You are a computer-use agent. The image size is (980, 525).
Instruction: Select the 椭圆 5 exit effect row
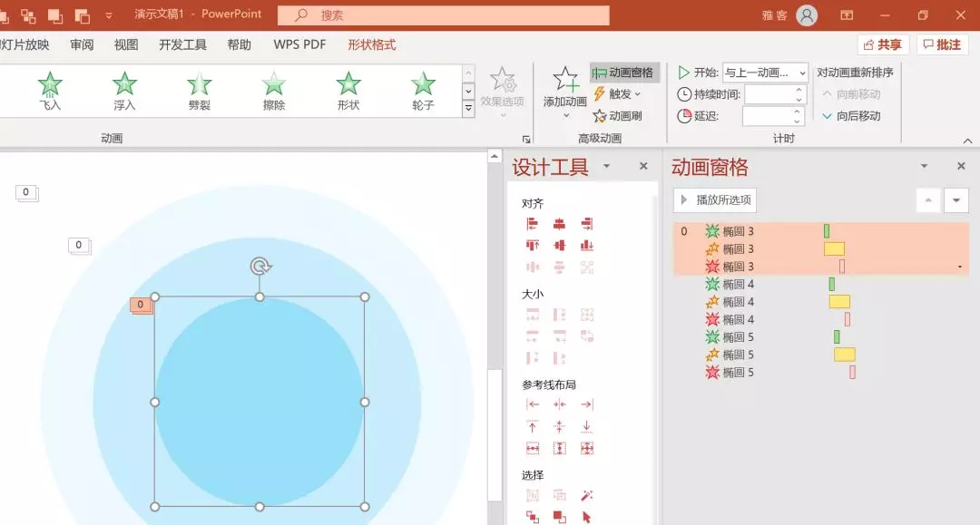820,373
